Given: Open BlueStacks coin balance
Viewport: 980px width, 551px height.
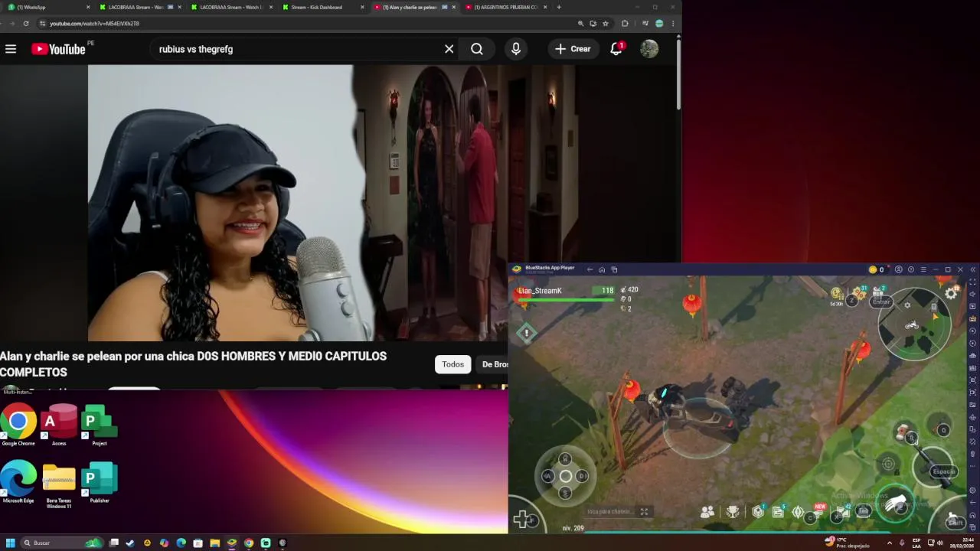Looking at the screenshot, I should click(x=877, y=269).
